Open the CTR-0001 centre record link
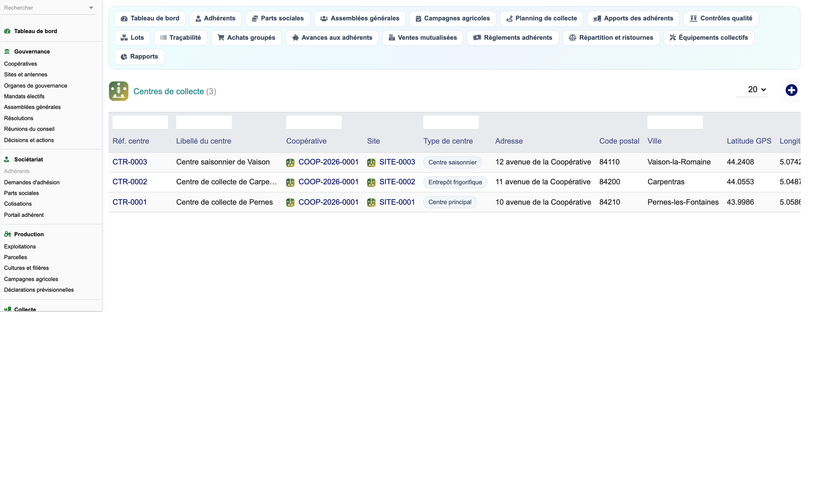Viewport: 815px width, 504px height. coord(130,202)
